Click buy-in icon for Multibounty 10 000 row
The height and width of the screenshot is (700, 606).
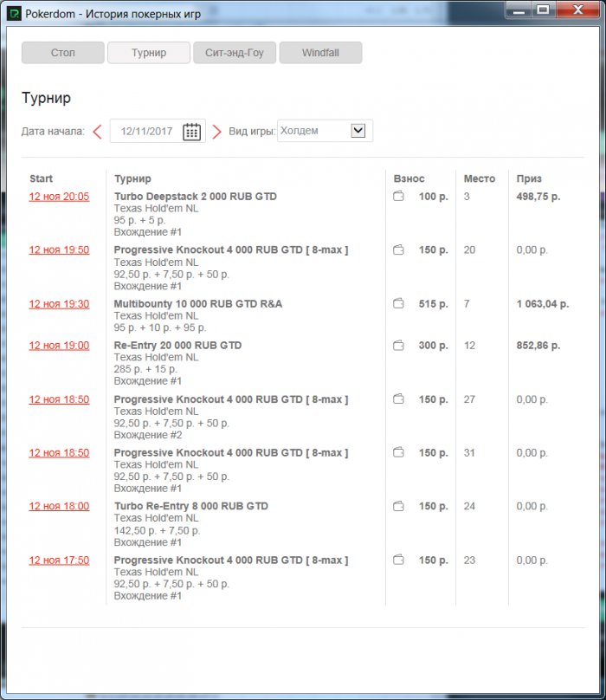[399, 304]
